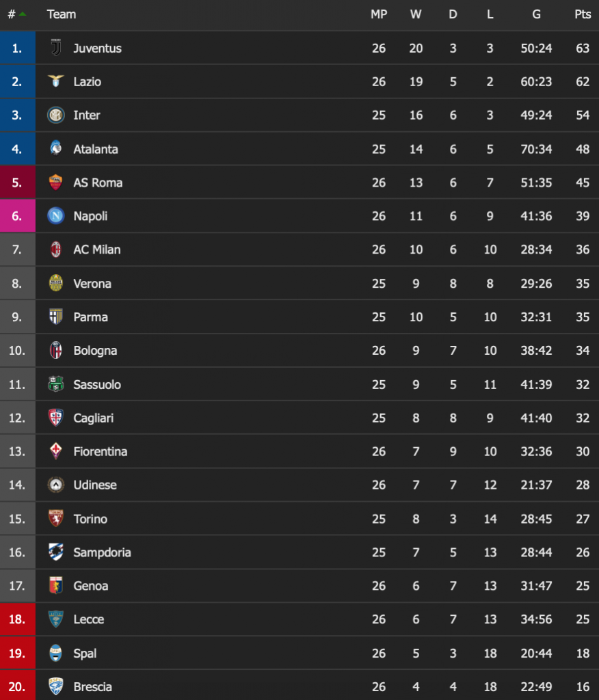Open the Sassuolo team link
Image resolution: width=599 pixels, height=700 pixels.
(97, 384)
